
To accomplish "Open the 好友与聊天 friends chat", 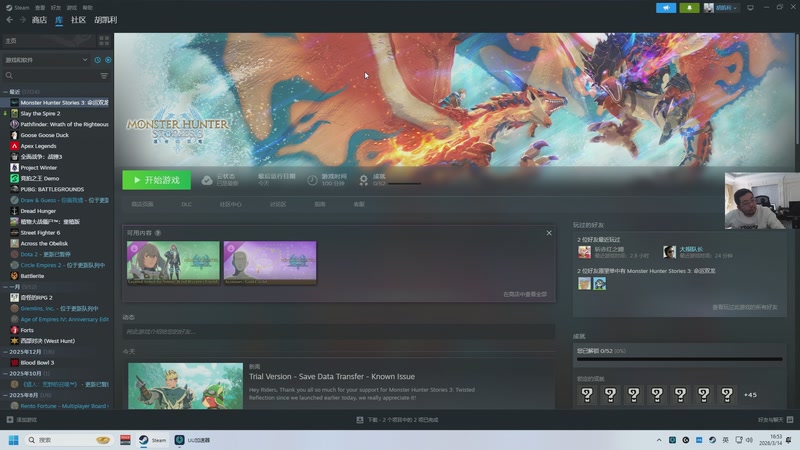I will [x=776, y=420].
